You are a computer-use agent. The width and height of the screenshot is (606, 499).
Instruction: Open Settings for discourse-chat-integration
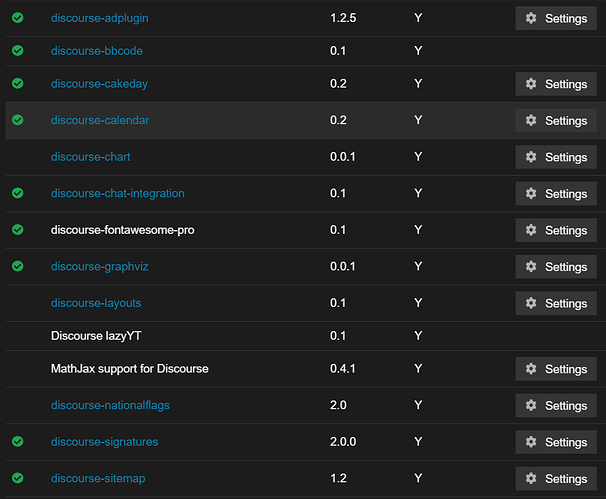pyautogui.click(x=556, y=194)
